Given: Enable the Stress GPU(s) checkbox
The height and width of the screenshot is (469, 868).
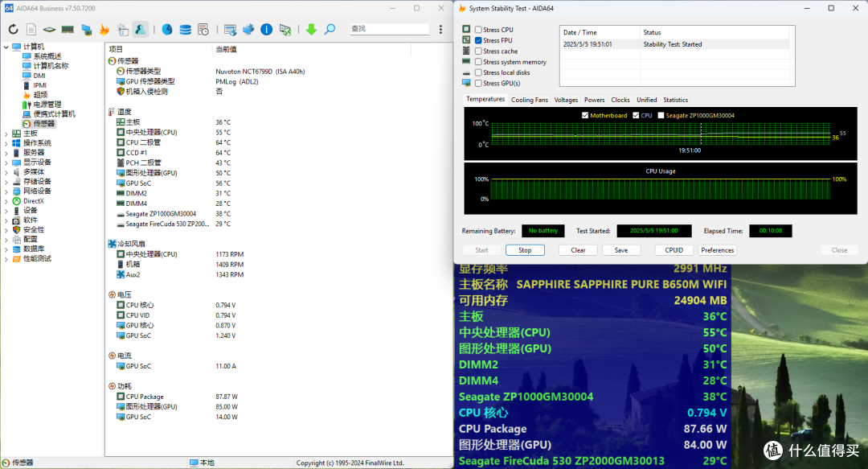Looking at the screenshot, I should coord(478,83).
